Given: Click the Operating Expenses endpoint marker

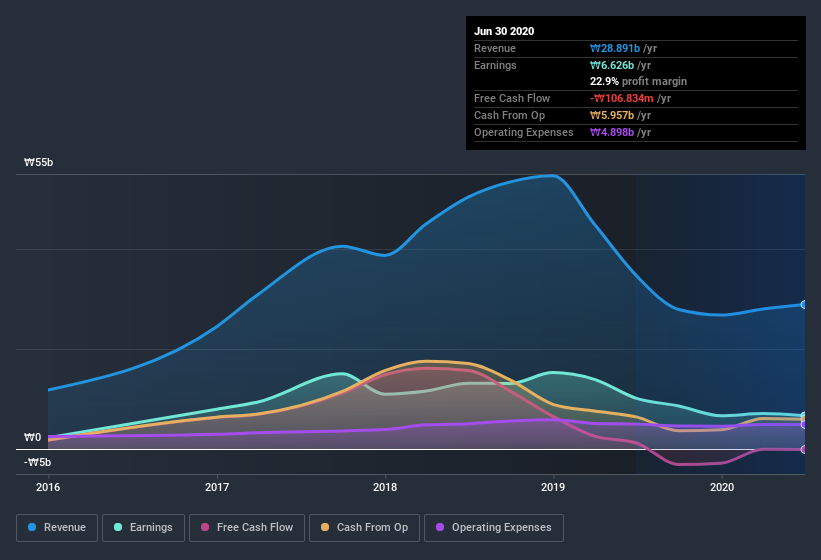Looking at the screenshot, I should (x=804, y=425).
